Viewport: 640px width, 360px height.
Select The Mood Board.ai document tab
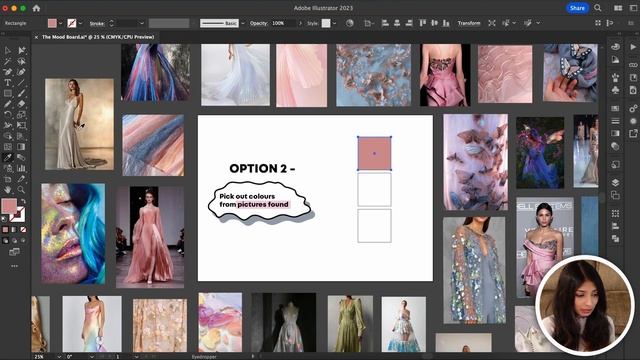pos(98,37)
